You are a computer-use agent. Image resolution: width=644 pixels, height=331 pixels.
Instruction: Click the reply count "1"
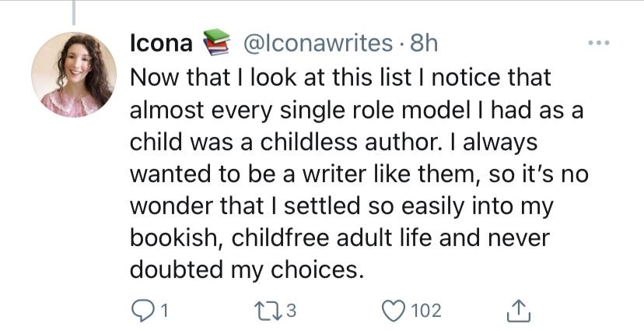point(165,312)
